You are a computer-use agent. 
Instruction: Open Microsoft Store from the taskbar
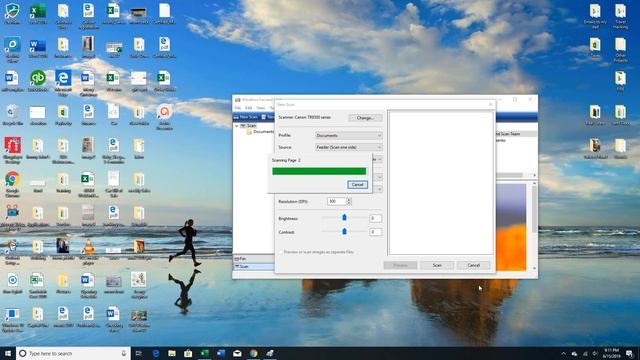point(188,353)
